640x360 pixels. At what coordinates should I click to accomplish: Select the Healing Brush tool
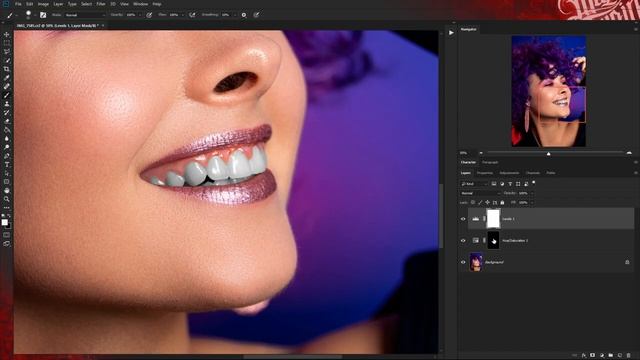7,87
